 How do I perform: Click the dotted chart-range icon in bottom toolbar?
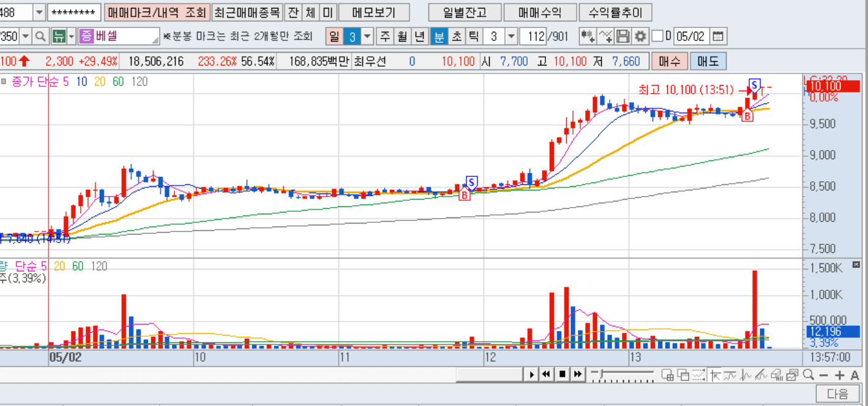(x=698, y=375)
